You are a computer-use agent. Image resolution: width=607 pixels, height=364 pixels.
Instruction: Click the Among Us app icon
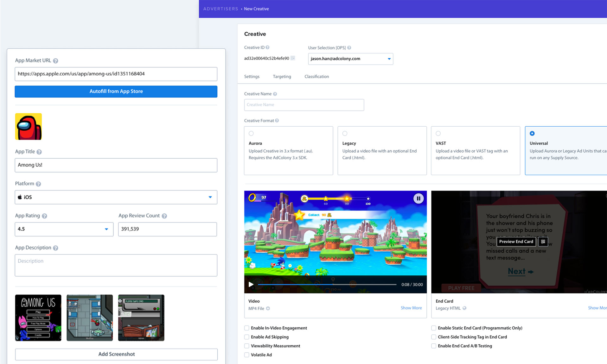[29, 126]
